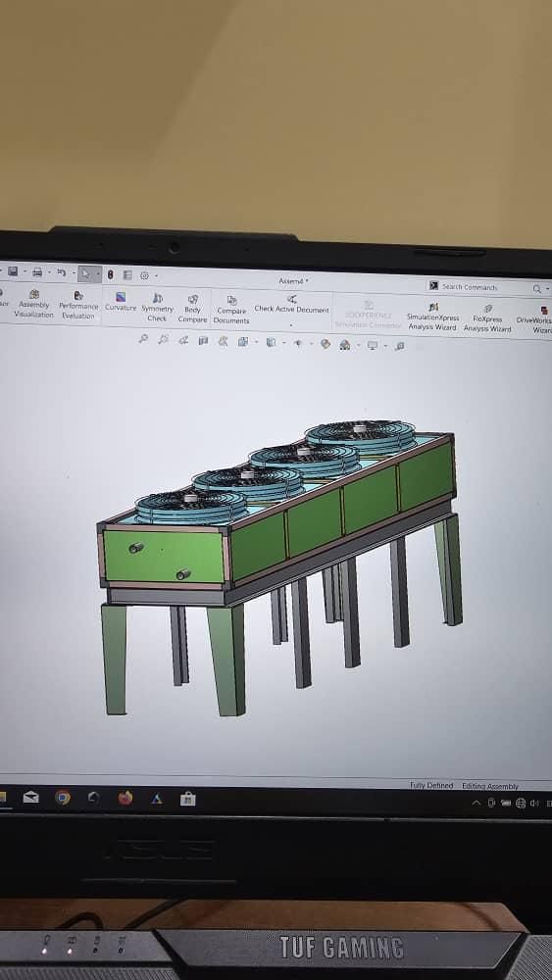Open Firefox from taskbar
The width and height of the screenshot is (552, 980).
125,798
